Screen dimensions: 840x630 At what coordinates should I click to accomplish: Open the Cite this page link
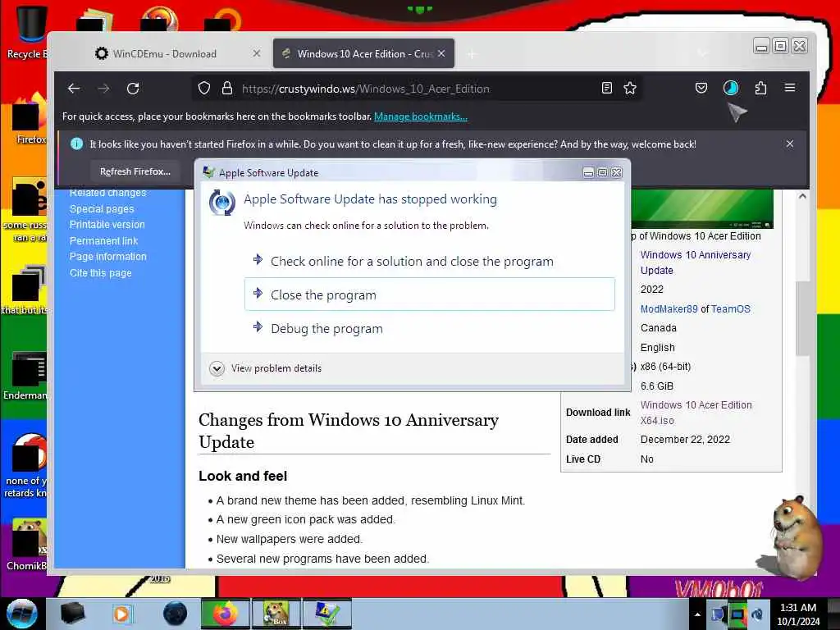(x=101, y=272)
